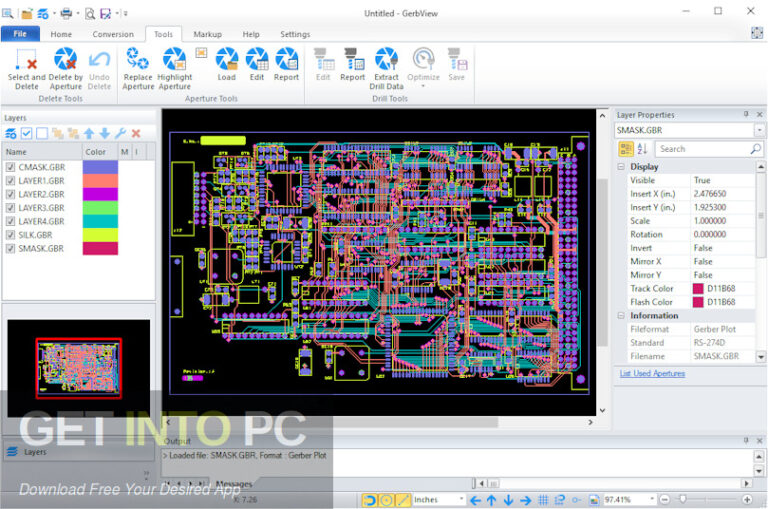Open Replace Aperture tool
This screenshot has width=768, height=509.
pos(138,69)
